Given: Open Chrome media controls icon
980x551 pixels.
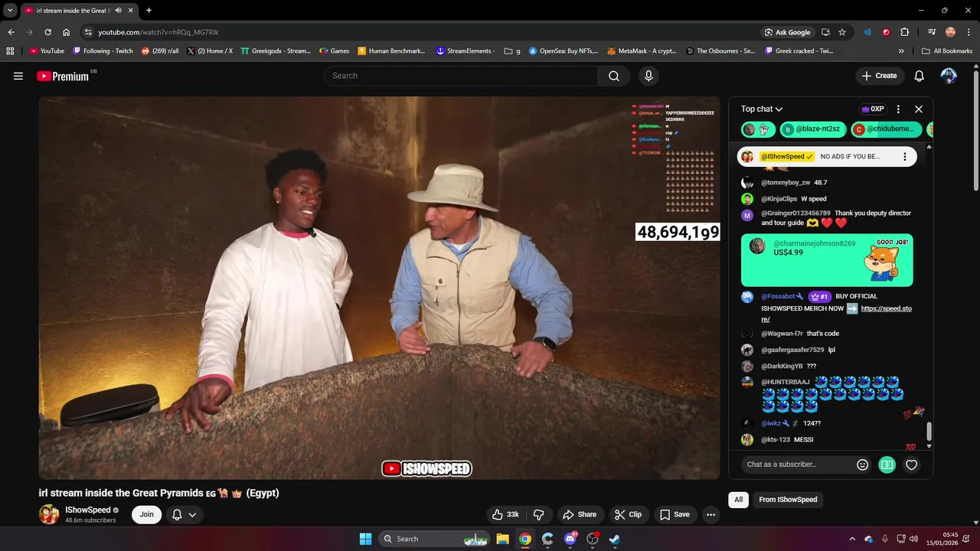Looking at the screenshot, I should pyautogui.click(x=932, y=32).
